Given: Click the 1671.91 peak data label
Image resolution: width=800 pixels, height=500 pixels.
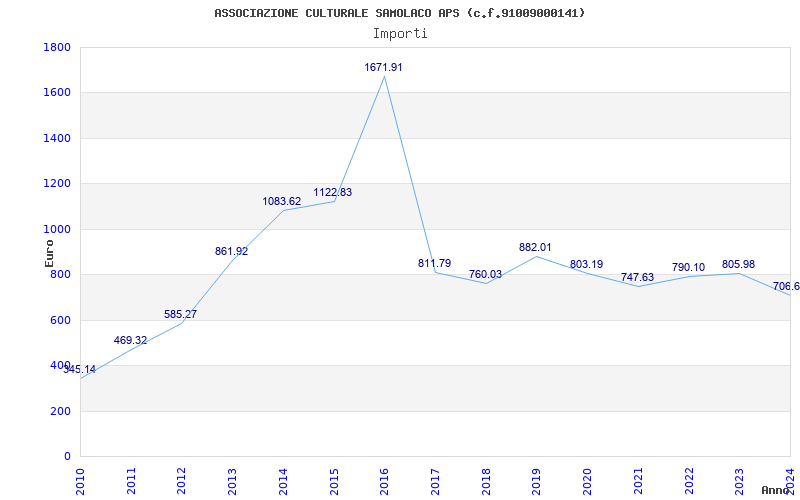Looking at the screenshot, I should point(383,67).
